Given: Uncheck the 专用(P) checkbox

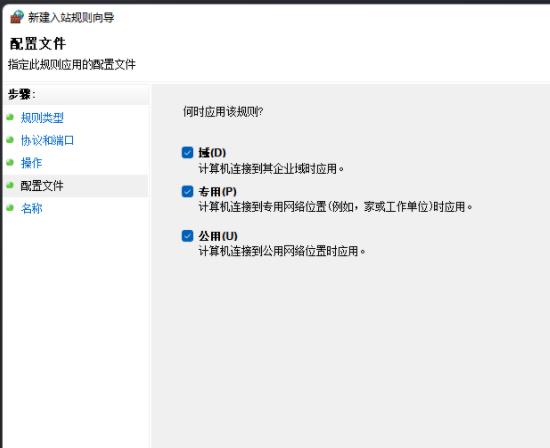Looking at the screenshot, I should 187,192.
